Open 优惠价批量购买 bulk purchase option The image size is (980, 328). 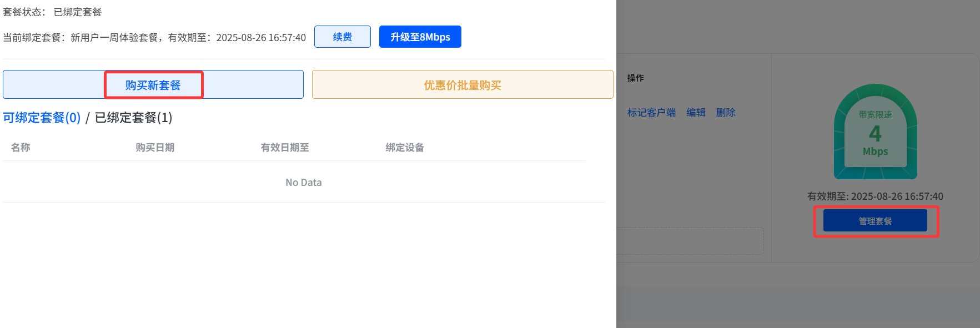pyautogui.click(x=462, y=85)
